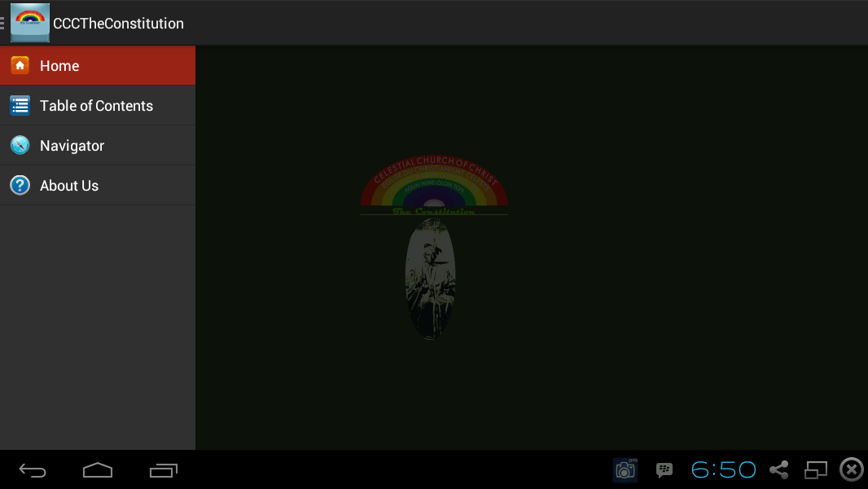
Task: Open the Recent apps button
Action: pyautogui.click(x=164, y=470)
